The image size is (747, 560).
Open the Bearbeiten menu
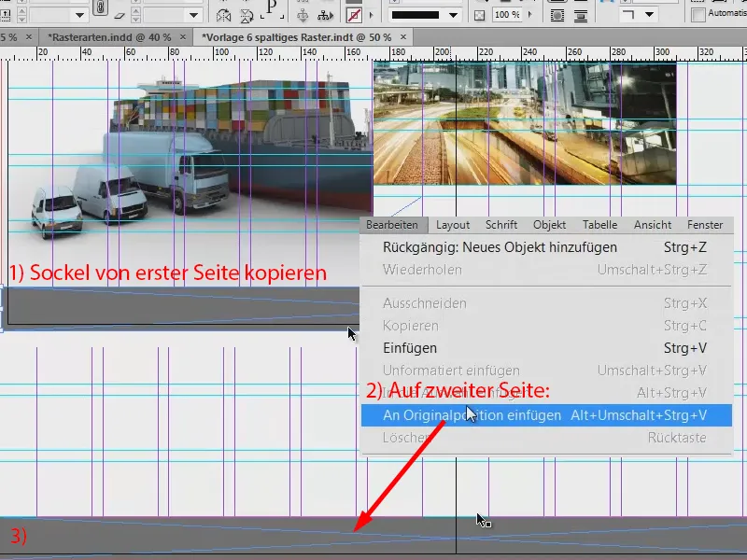392,225
